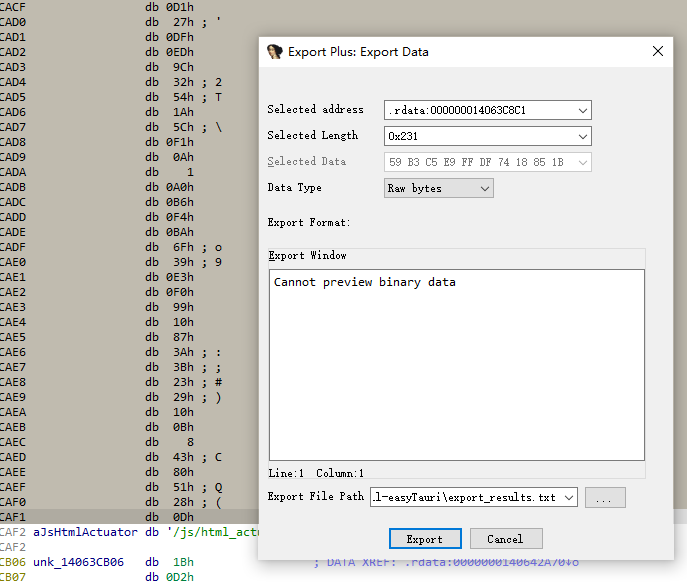
Task: Expand the Selected Length dropdown
Action: (582, 136)
